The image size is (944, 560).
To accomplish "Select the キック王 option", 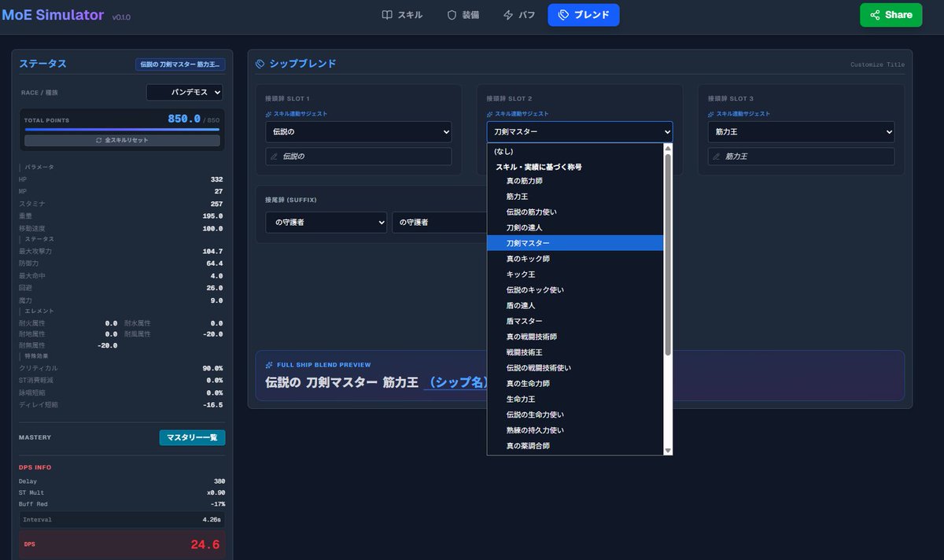I will tap(576, 274).
